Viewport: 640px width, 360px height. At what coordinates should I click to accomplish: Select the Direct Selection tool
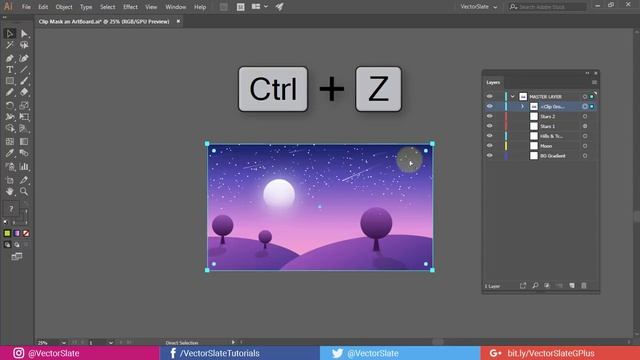[x=24, y=33]
